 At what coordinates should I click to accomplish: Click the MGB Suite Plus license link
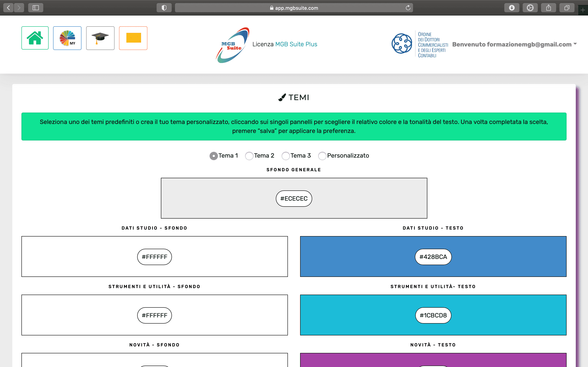point(296,44)
